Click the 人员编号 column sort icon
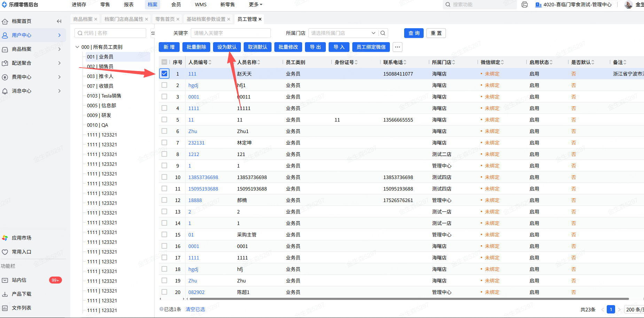Viewport: 644px width, 318px height. click(x=210, y=62)
